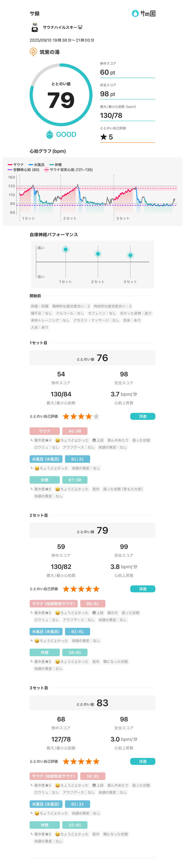Toggle the 休憩 legend in heart rate graph
Screen dimensions: 185x868
pos(56,165)
